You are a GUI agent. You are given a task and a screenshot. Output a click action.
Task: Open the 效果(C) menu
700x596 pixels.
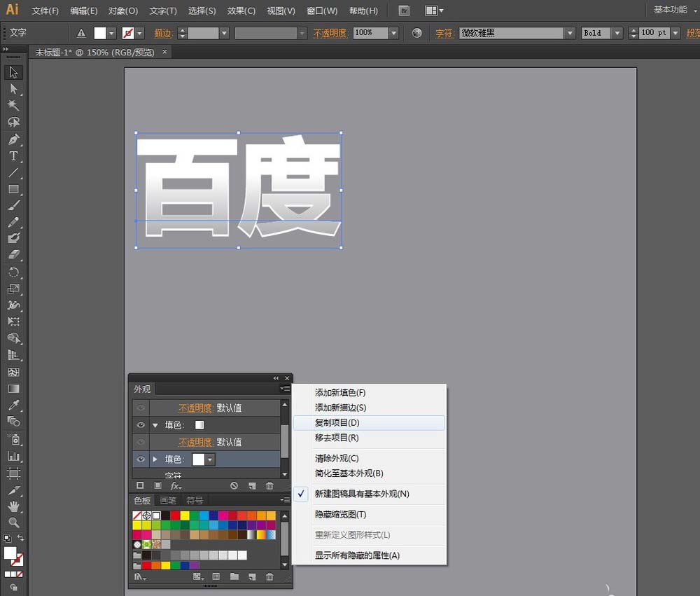(x=241, y=11)
